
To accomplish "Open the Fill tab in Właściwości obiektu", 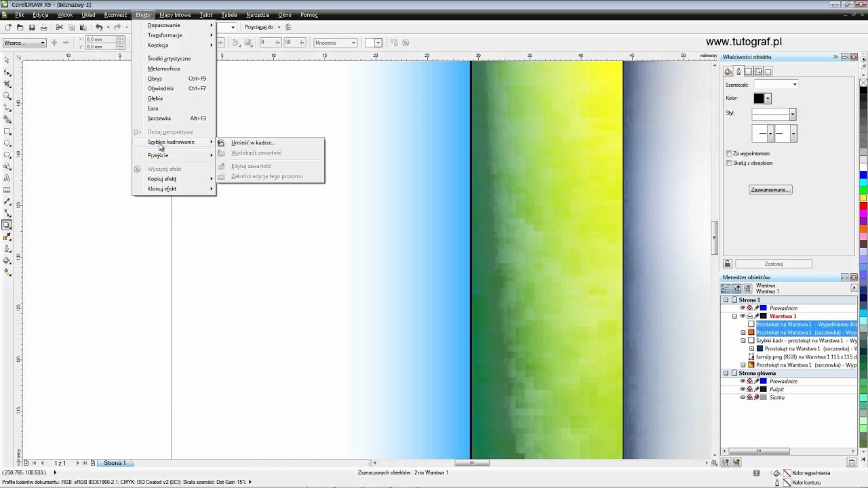I will (x=728, y=71).
